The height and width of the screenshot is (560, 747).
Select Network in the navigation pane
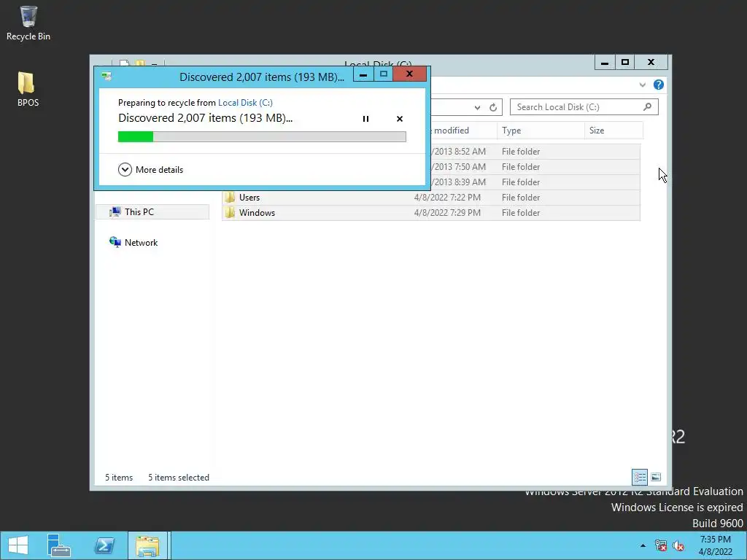[x=133, y=242]
